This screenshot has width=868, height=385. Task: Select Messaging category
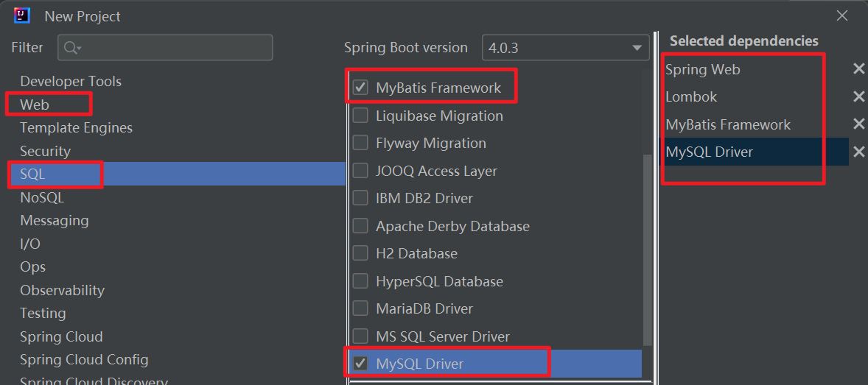(55, 220)
